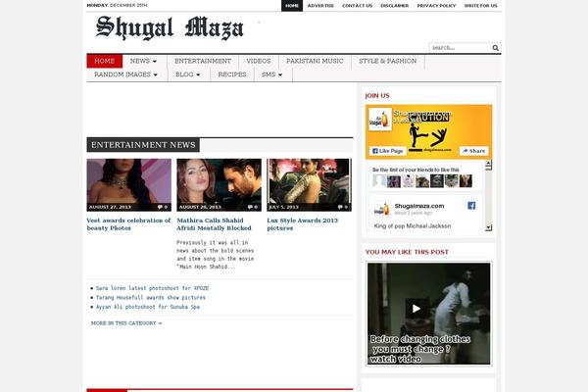
Task: Open 'Lux Style Awards 2013 pictures' headline
Action: click(x=302, y=224)
